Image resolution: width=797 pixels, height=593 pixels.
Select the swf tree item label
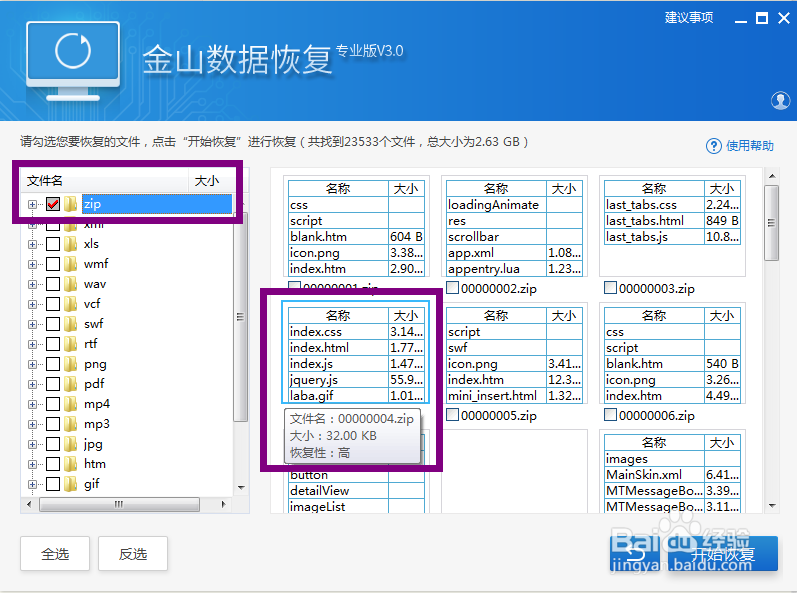(x=94, y=324)
